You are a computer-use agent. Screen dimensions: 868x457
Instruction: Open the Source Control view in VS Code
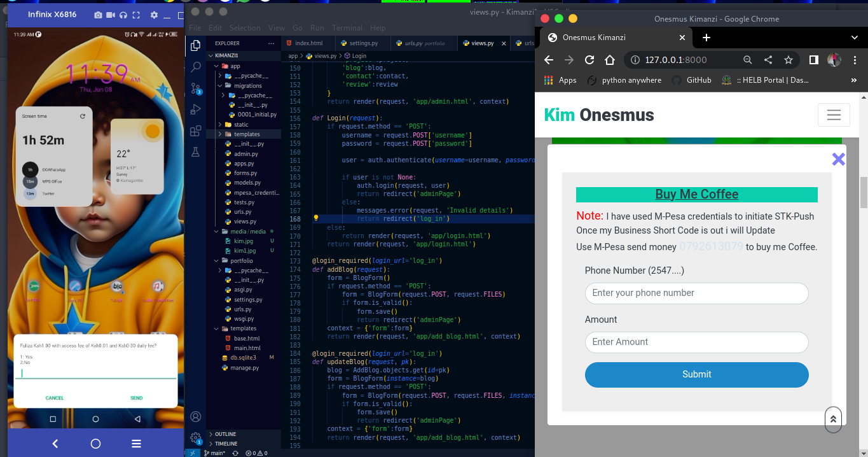pos(196,88)
